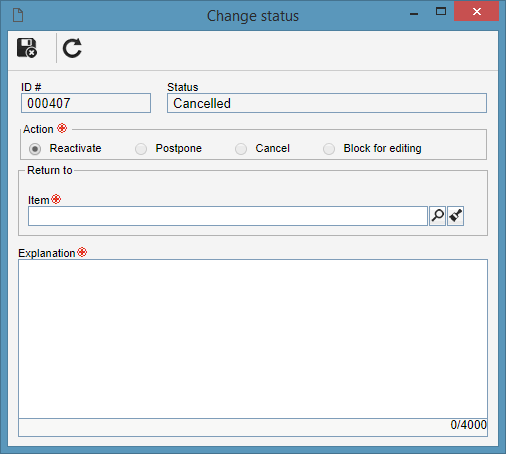Click inside the Item input field
Screen dimensions: 506x454
click(x=228, y=216)
